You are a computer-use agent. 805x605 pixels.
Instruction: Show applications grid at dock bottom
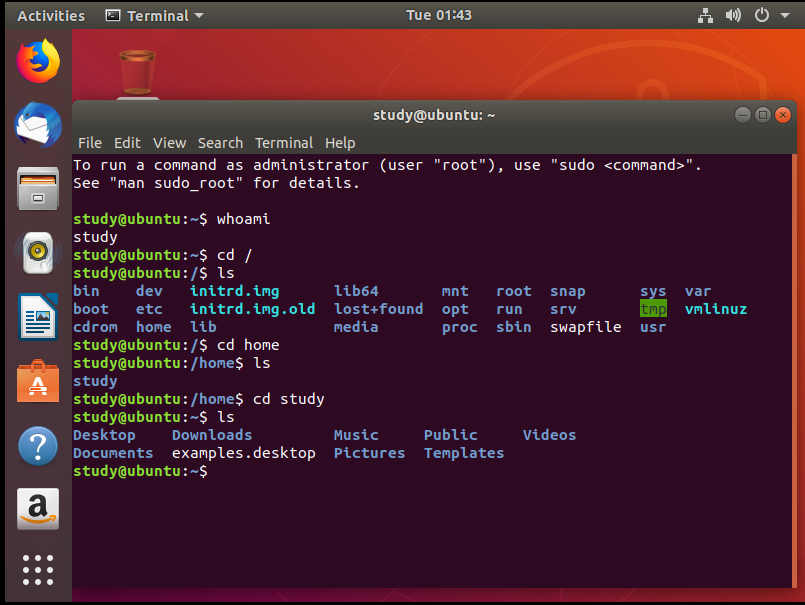[x=37, y=569]
